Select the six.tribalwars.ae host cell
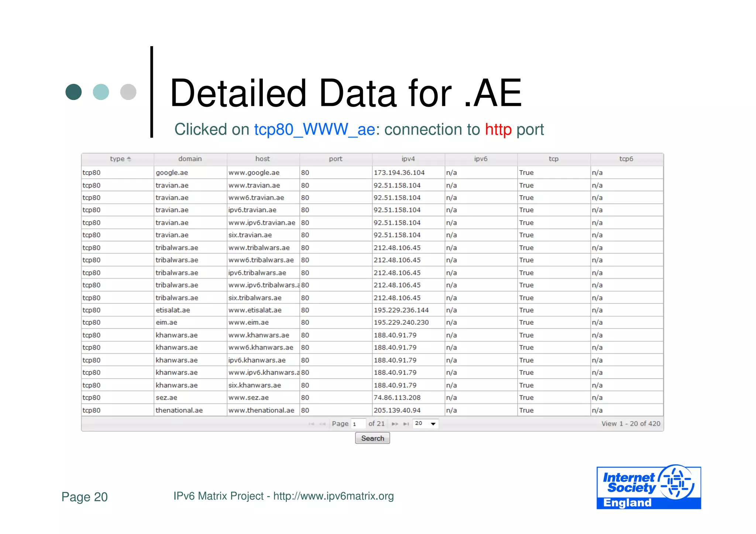756x534 pixels. click(x=263, y=298)
